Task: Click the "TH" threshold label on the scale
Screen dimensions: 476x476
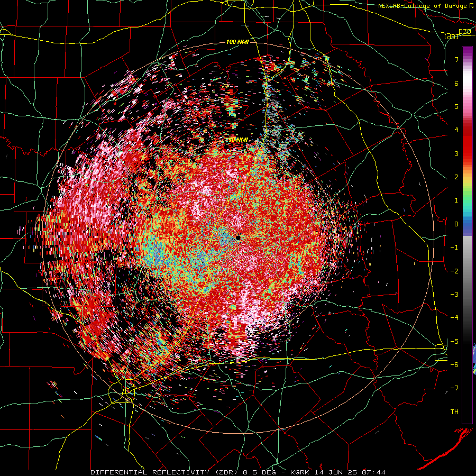Action: [x=454, y=411]
